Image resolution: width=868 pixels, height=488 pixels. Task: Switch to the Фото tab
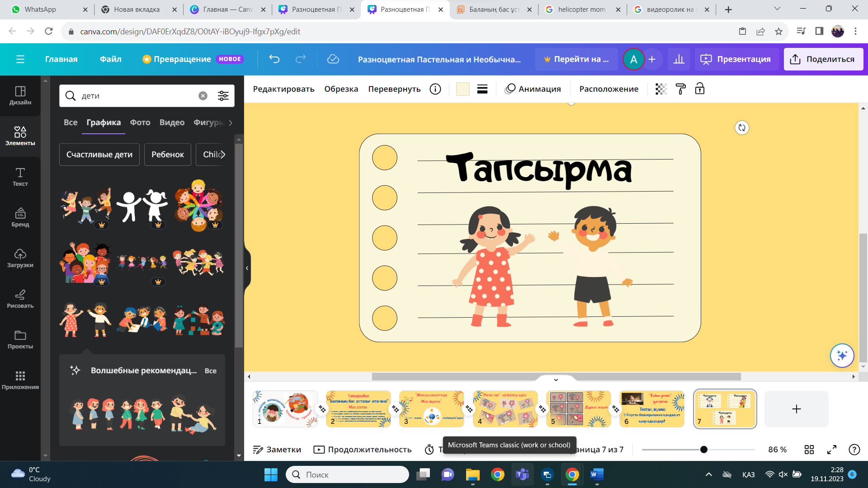[x=140, y=122]
